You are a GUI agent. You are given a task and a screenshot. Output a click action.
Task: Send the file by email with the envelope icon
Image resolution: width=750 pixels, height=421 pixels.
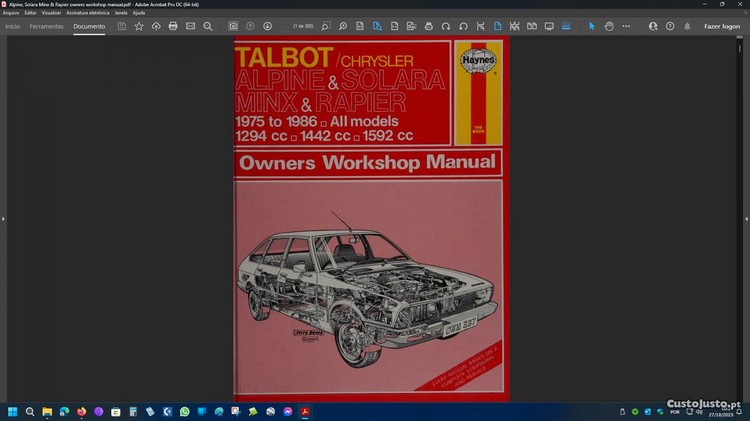tap(190, 26)
